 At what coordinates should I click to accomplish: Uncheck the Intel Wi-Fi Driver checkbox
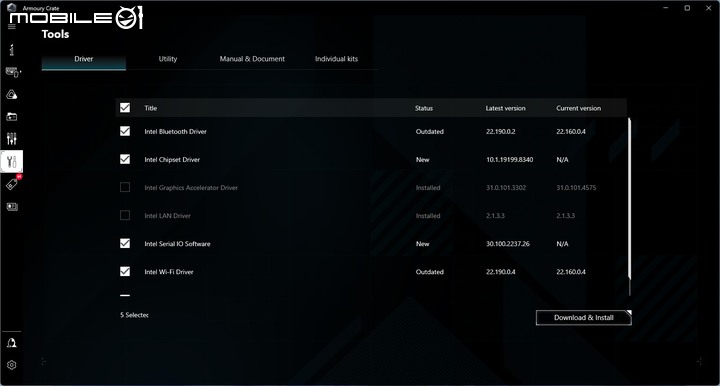pyautogui.click(x=125, y=272)
